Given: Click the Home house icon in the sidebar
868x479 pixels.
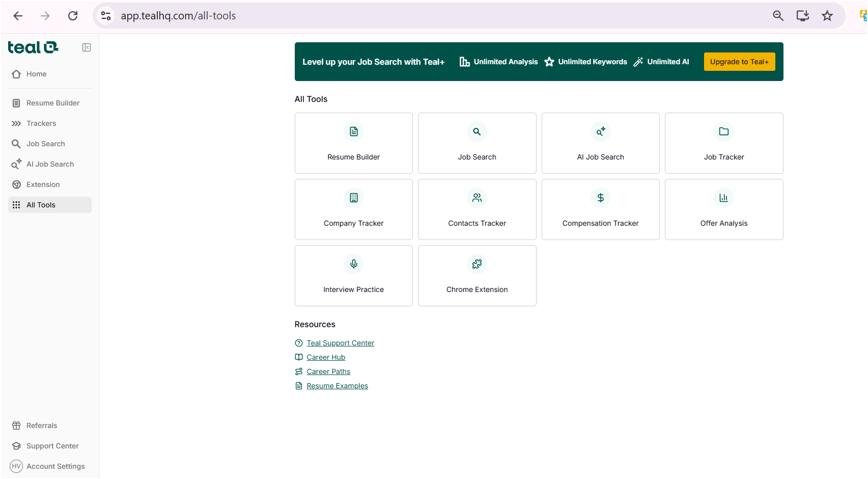Looking at the screenshot, I should pyautogui.click(x=16, y=74).
